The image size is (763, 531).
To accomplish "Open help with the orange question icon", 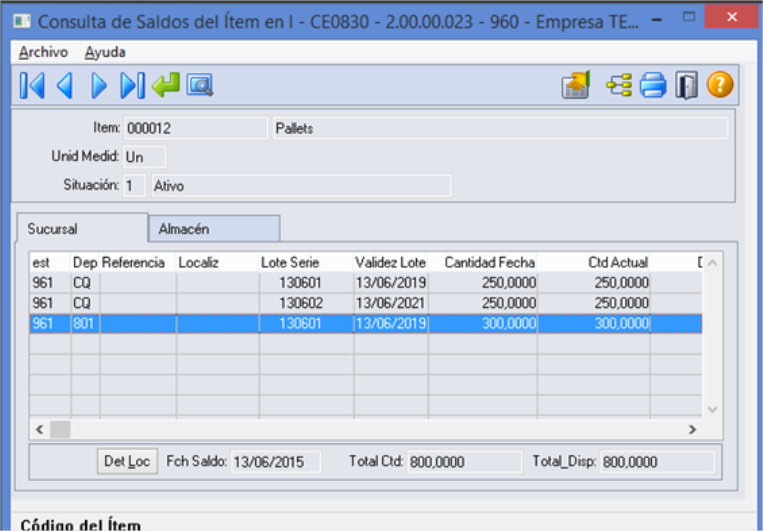I will [x=720, y=85].
